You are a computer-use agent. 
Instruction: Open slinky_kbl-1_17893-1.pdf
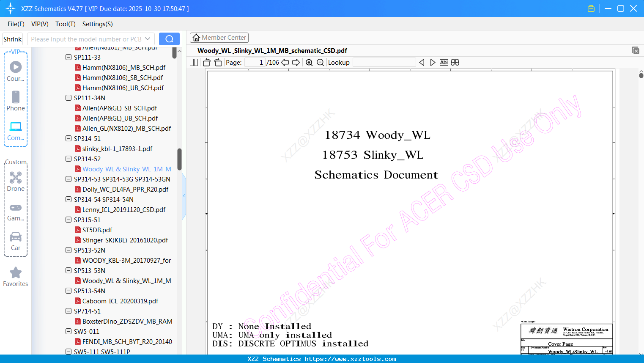pos(117,148)
